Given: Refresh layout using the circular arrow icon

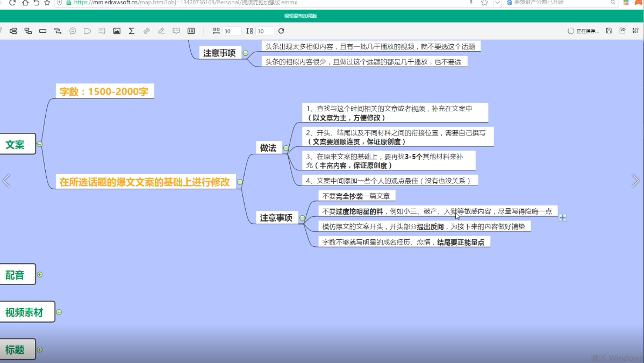Looking at the screenshot, I should 281,31.
